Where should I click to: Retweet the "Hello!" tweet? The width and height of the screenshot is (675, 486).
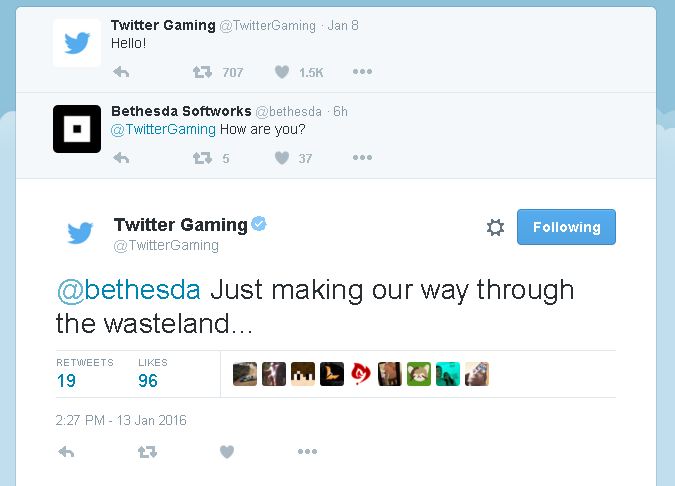pyautogui.click(x=202, y=72)
